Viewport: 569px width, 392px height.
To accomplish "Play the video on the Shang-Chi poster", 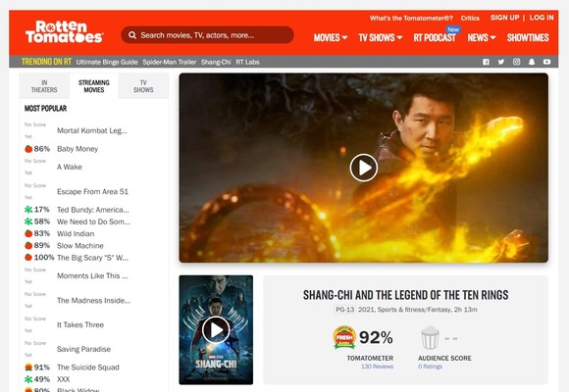I will (216, 330).
